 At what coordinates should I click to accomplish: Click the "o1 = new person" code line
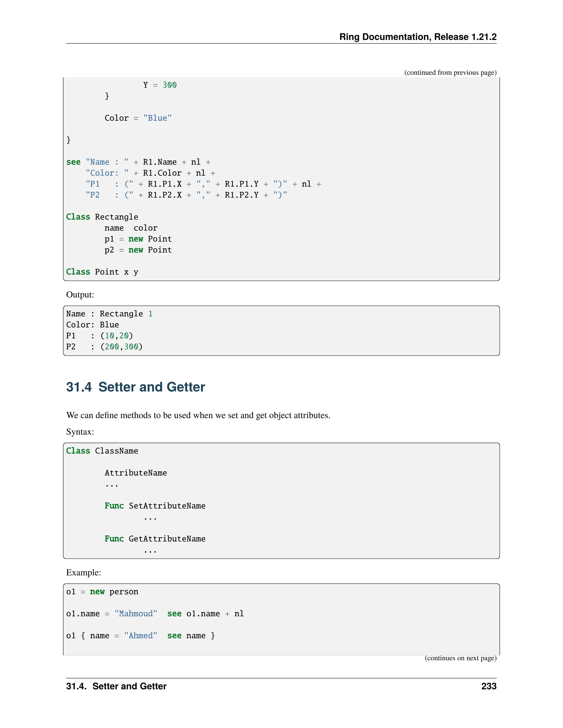coord(102,592)
